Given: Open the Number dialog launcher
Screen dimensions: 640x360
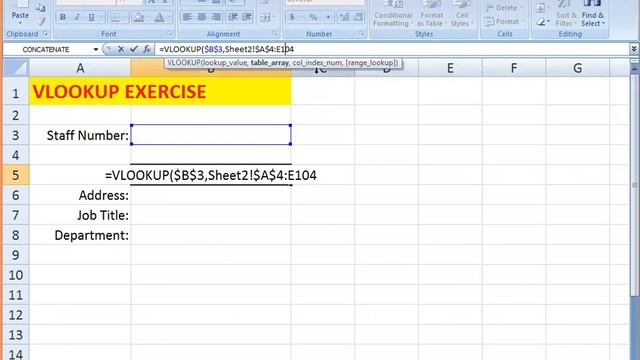Looking at the screenshot, I should point(362,34).
